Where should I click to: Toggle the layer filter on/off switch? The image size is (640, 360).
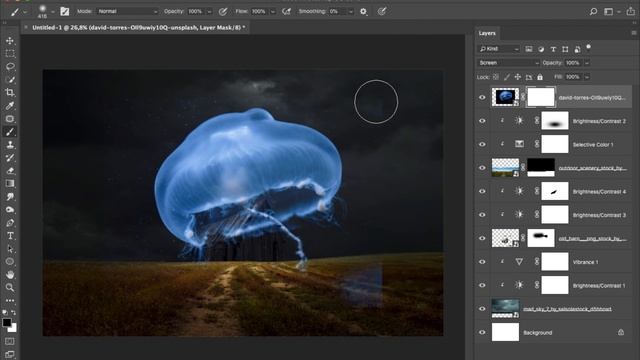[x=589, y=47]
